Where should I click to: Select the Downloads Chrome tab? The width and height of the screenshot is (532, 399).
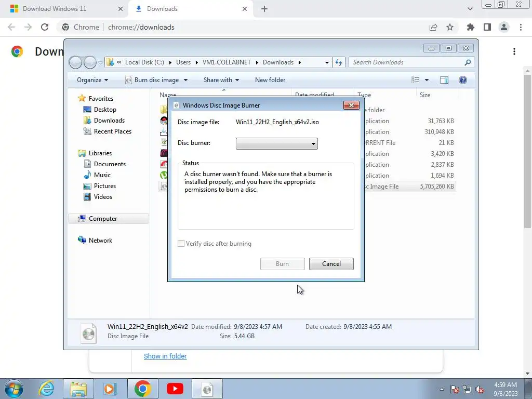190,9
